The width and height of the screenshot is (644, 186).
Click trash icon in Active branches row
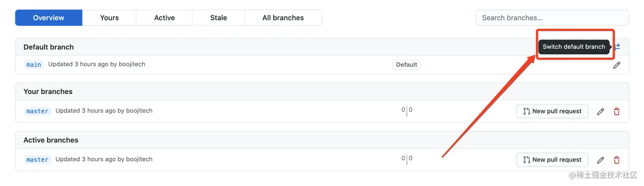point(617,160)
